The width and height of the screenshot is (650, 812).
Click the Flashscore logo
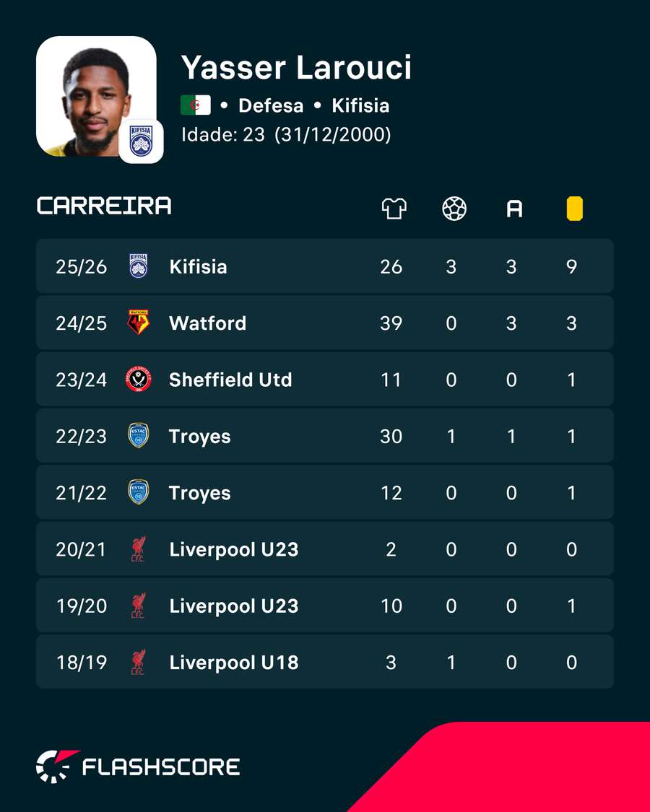[138, 767]
